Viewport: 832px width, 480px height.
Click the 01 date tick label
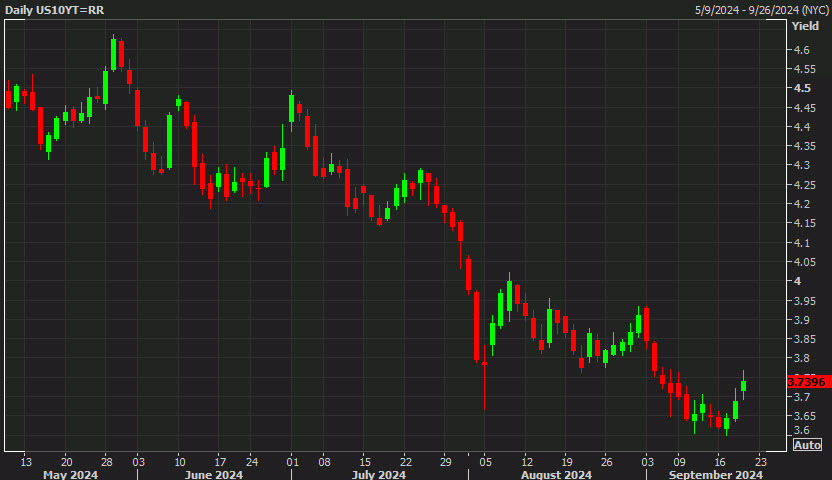tap(292, 461)
